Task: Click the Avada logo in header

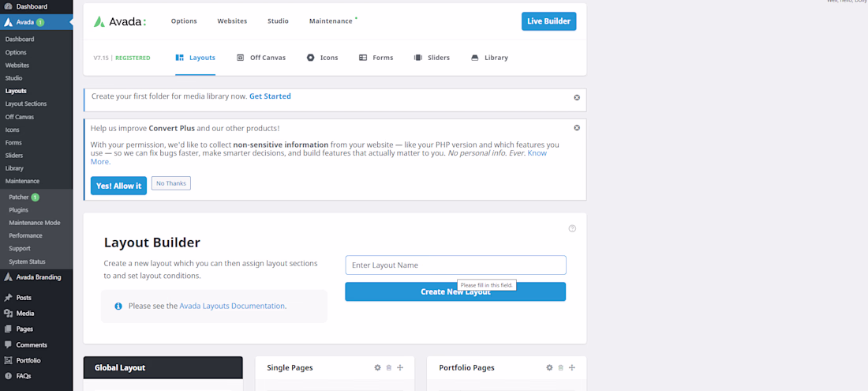Action: [120, 21]
